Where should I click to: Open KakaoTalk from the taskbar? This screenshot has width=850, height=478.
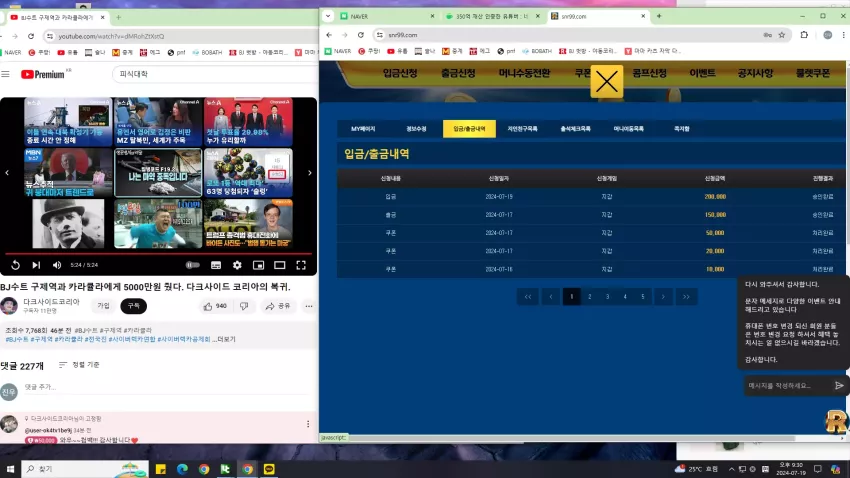click(x=269, y=469)
